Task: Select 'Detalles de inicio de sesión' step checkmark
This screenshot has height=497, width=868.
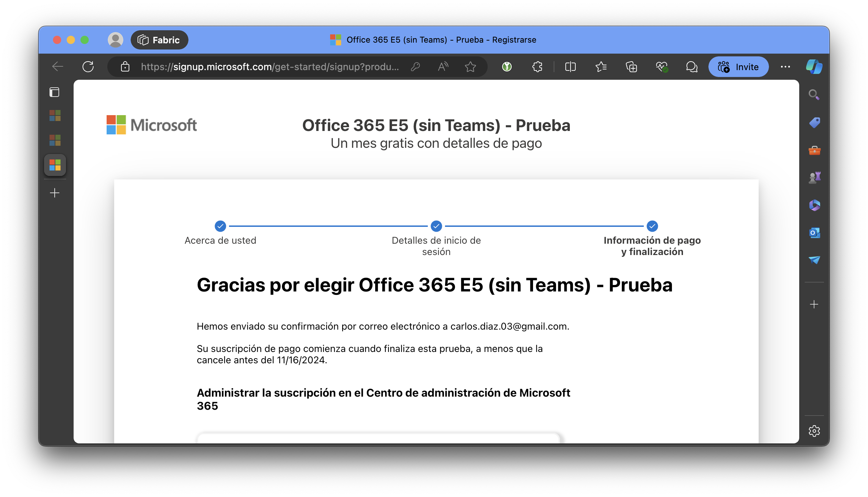Action: pyautogui.click(x=436, y=226)
